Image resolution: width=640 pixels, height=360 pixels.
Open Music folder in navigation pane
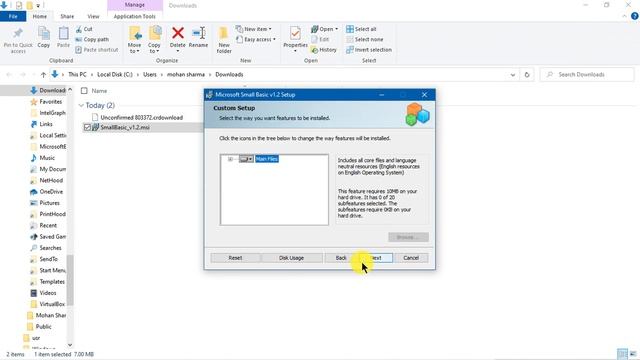[x=47, y=158]
